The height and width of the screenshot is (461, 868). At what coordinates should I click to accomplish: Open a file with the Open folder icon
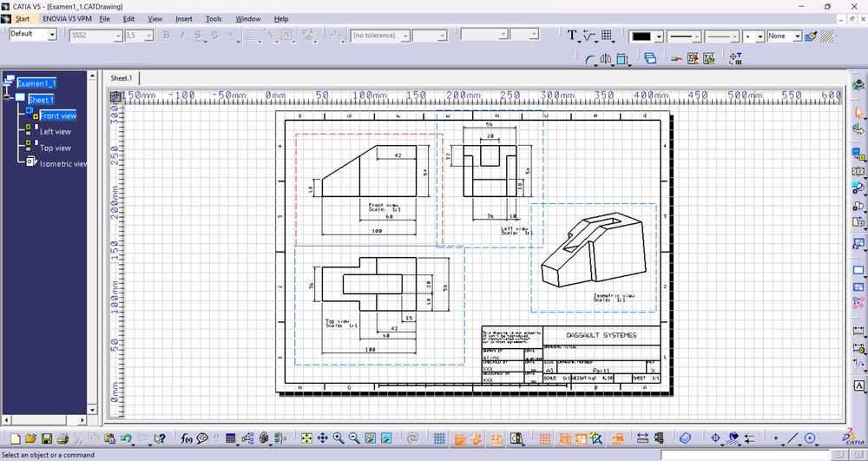(x=30, y=439)
